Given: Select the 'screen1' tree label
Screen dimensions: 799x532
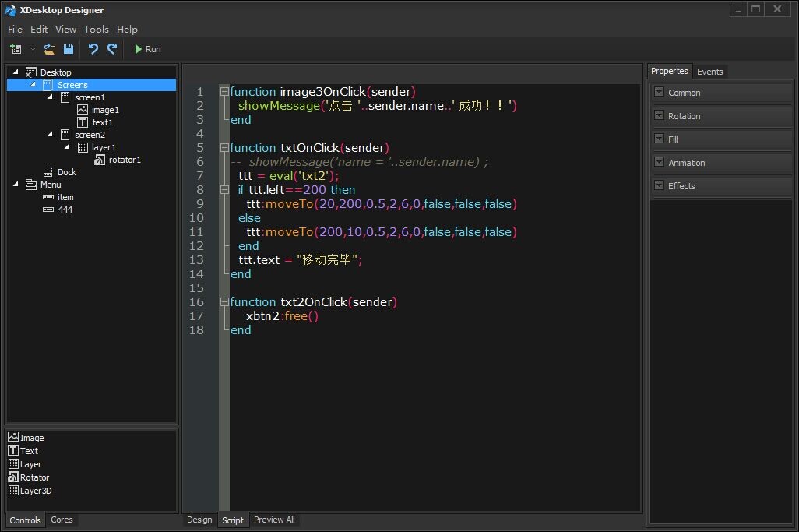Looking at the screenshot, I should point(90,97).
